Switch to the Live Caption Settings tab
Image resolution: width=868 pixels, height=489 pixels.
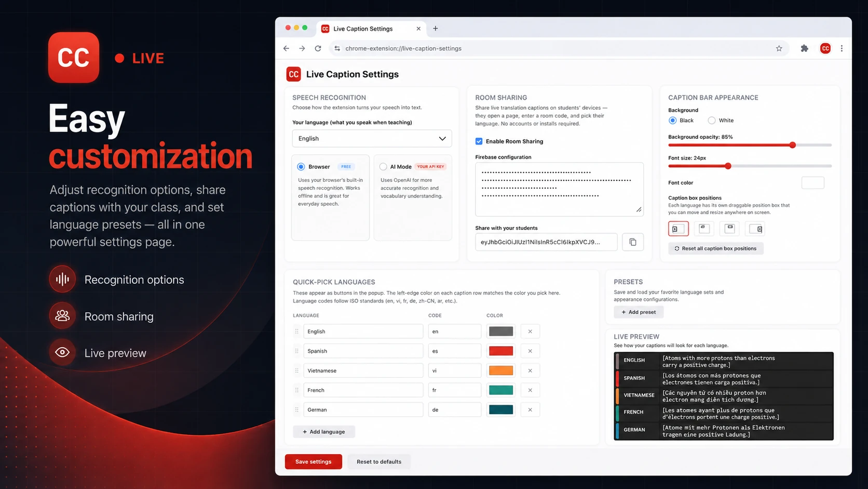pyautogui.click(x=371, y=29)
